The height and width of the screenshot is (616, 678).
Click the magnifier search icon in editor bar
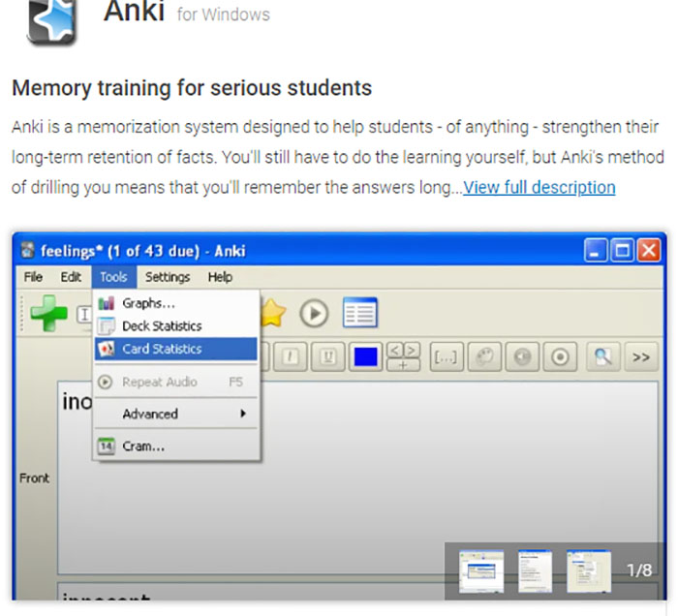click(x=603, y=356)
